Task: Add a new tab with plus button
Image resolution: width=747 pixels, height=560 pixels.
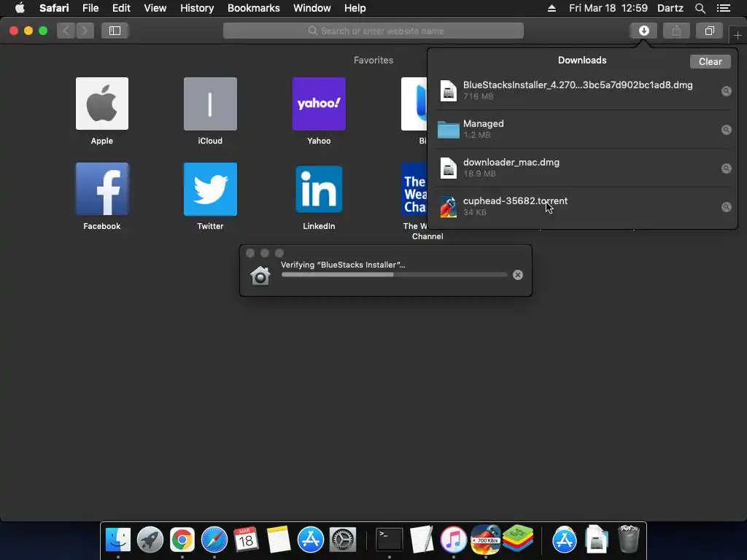Action: coord(738,35)
